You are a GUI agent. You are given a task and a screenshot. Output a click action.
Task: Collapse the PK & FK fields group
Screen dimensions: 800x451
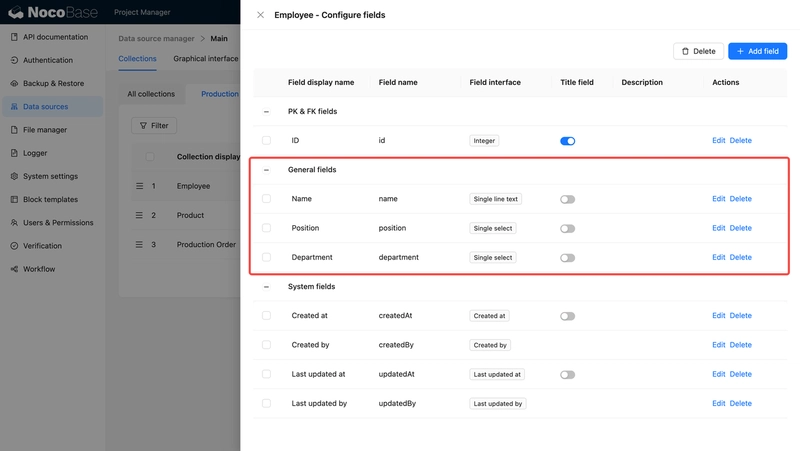(x=266, y=112)
